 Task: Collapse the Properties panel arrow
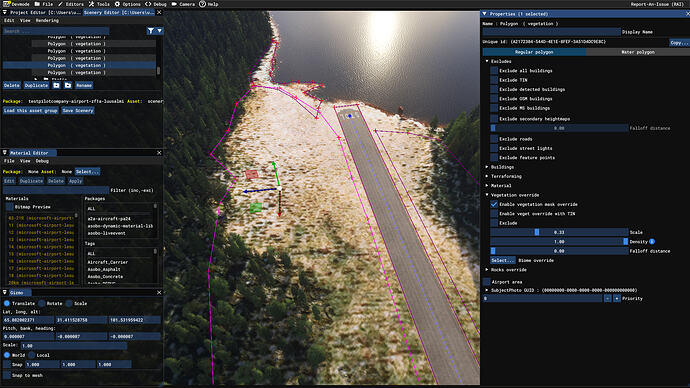[x=484, y=14]
